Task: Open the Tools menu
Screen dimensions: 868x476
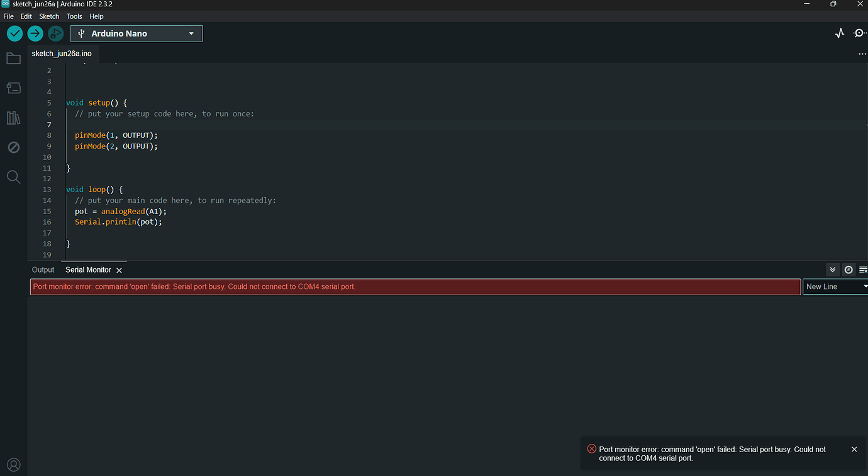Action: (74, 16)
